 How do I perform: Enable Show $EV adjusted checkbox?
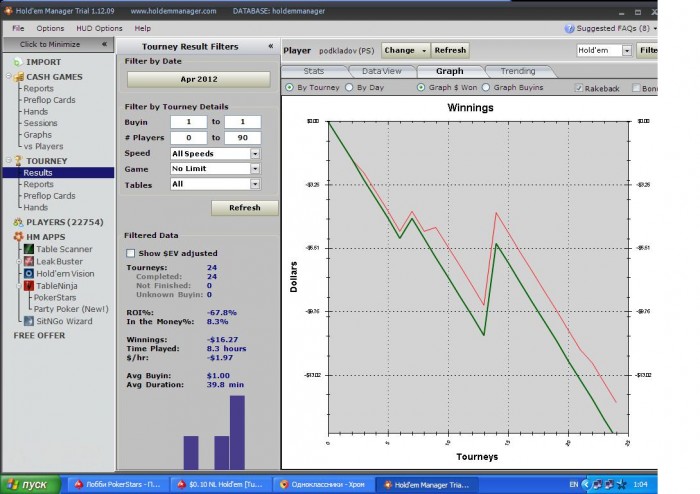[130, 253]
